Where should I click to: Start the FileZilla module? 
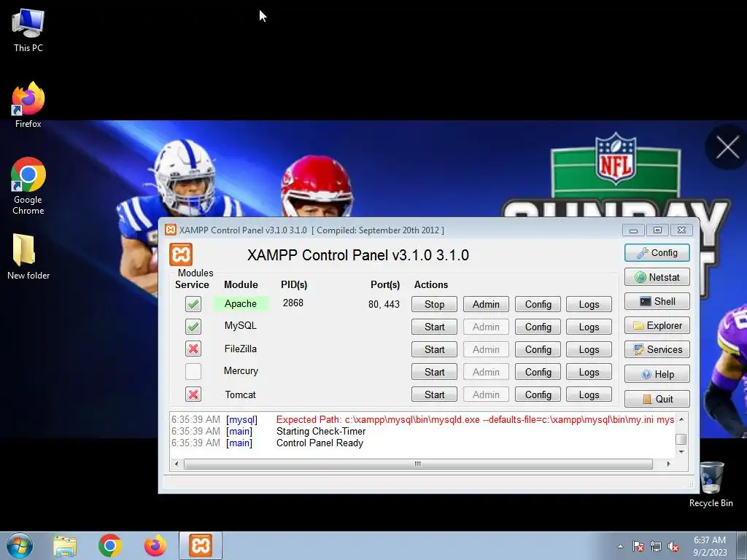(x=434, y=349)
